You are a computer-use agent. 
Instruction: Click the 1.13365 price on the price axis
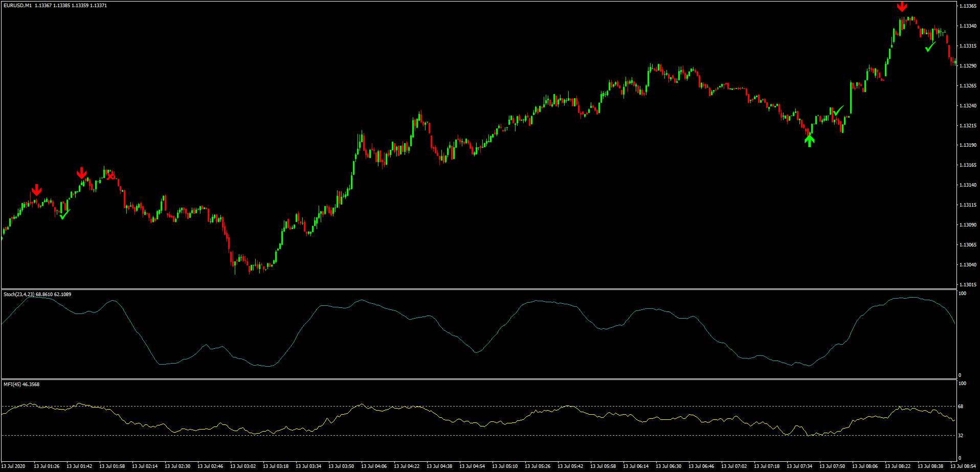pos(967,6)
